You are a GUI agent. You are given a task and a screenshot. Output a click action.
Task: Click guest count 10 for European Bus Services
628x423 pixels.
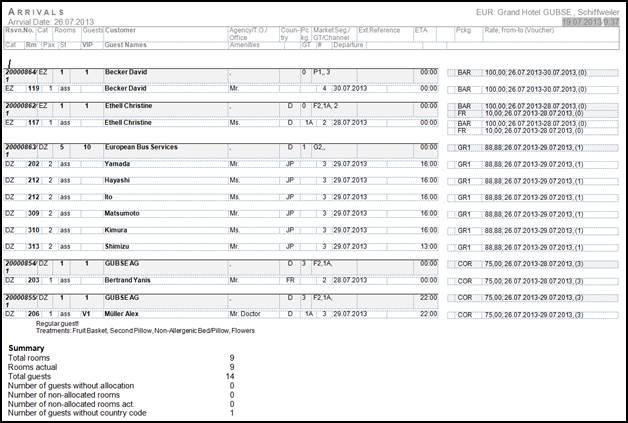87,147
